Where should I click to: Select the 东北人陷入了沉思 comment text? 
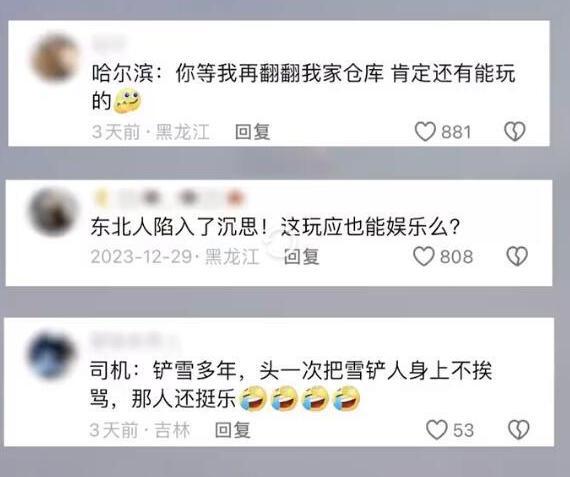click(x=275, y=228)
